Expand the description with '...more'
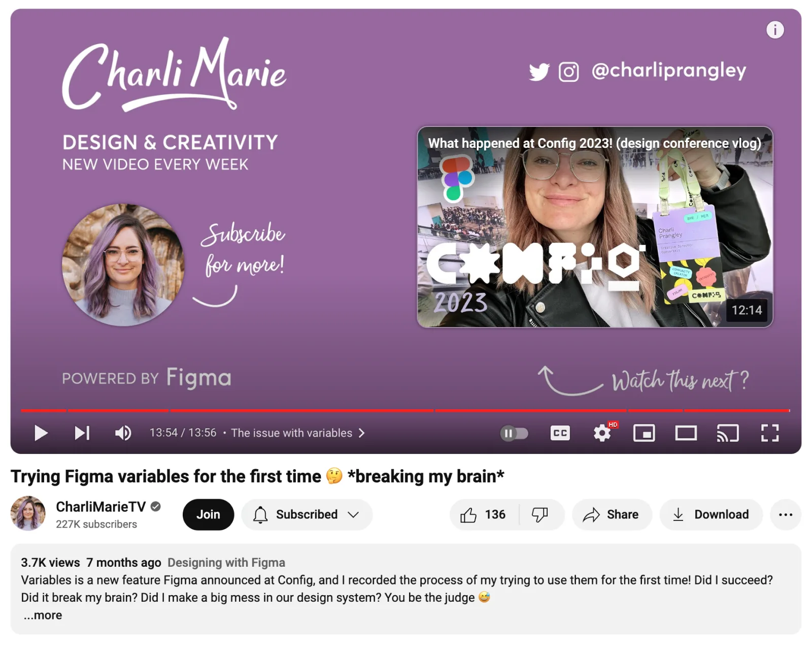The width and height of the screenshot is (812, 649). 43,615
